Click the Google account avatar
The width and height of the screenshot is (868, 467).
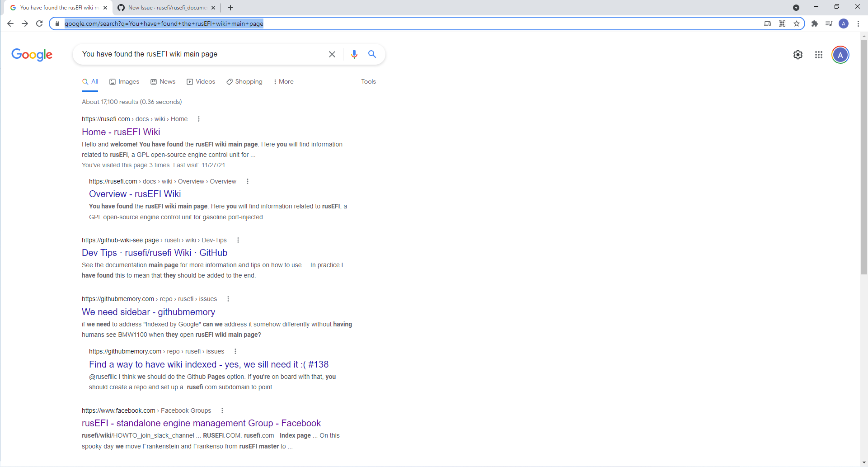click(x=840, y=55)
